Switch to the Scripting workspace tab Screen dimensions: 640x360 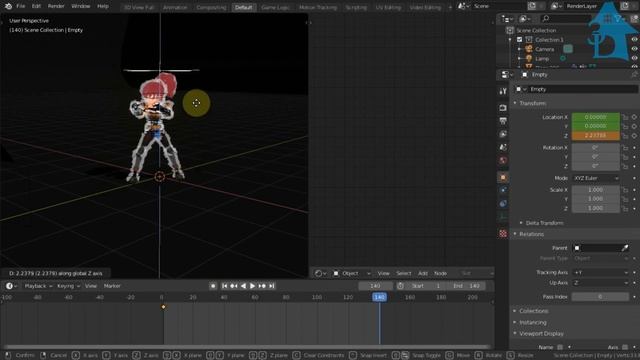(x=356, y=7)
